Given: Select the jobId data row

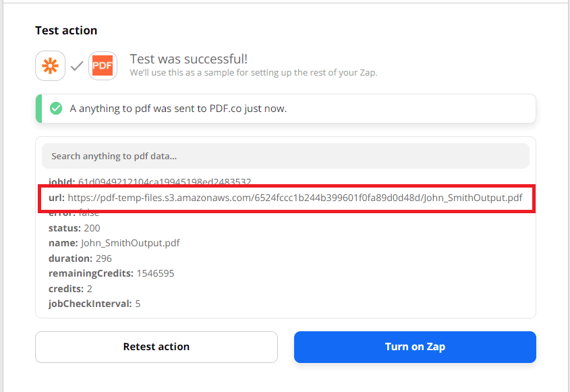Looking at the screenshot, I should [150, 182].
